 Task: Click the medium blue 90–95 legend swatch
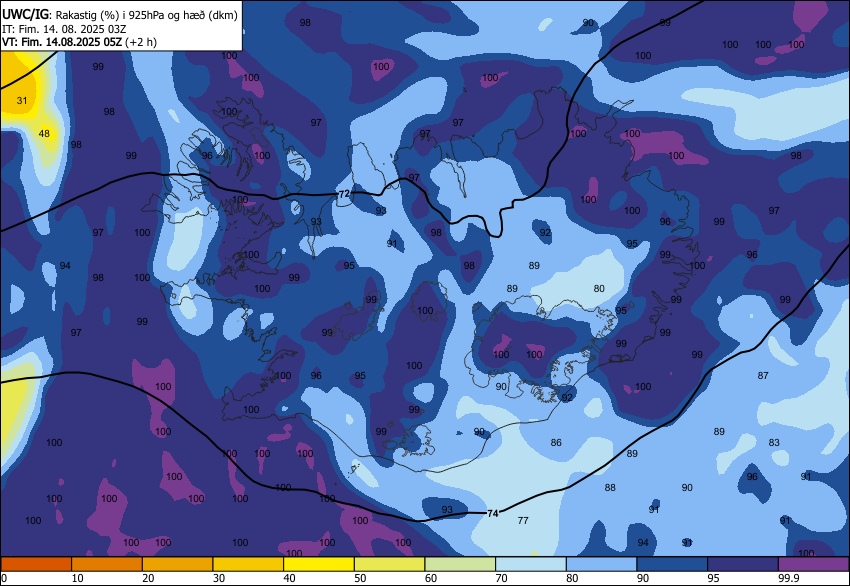(x=672, y=564)
